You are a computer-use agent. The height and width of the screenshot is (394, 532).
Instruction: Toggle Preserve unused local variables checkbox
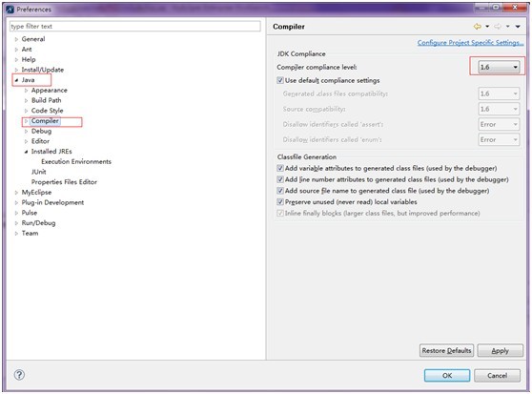tap(280, 202)
